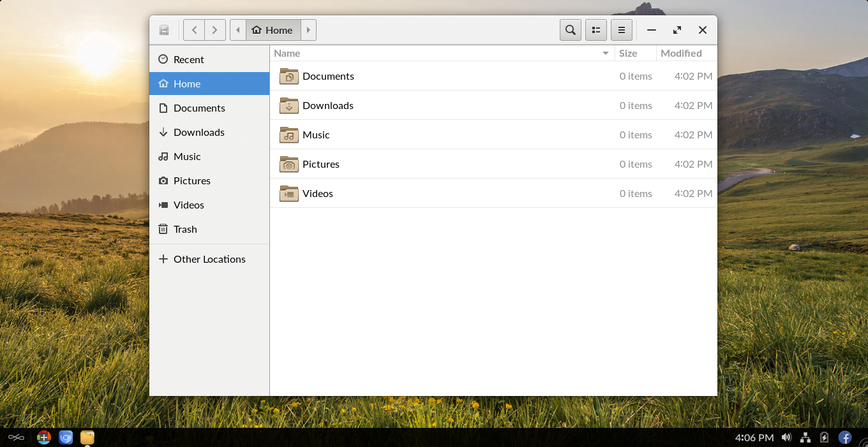Screen dimensions: 868x447
Task: Open Trash in the sidebar
Action: [x=209, y=229]
